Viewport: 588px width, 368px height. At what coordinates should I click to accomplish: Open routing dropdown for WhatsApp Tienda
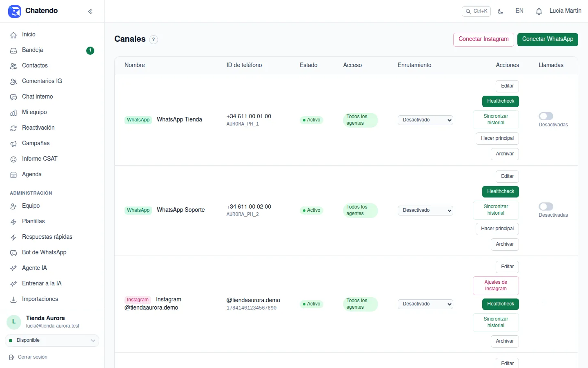[425, 120]
